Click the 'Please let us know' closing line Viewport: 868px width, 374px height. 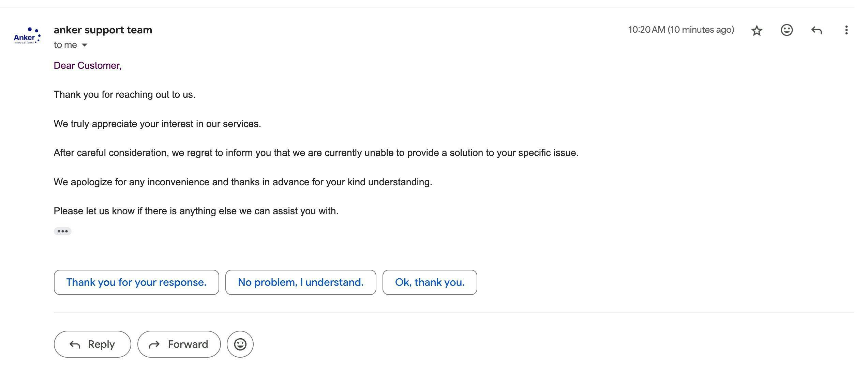click(196, 211)
